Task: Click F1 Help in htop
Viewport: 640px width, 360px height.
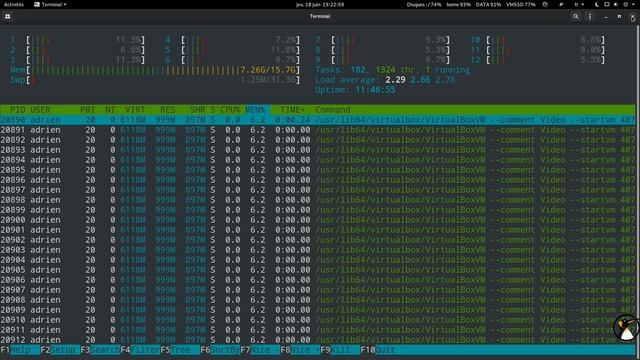Action: click(20, 350)
